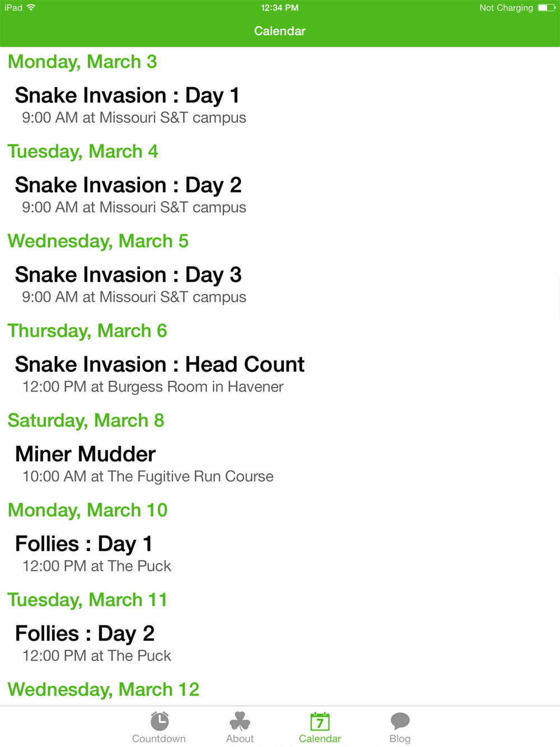This screenshot has width=560, height=747.
Task: Open Snake Invasion : Day 2 event
Action: pyautogui.click(x=280, y=195)
